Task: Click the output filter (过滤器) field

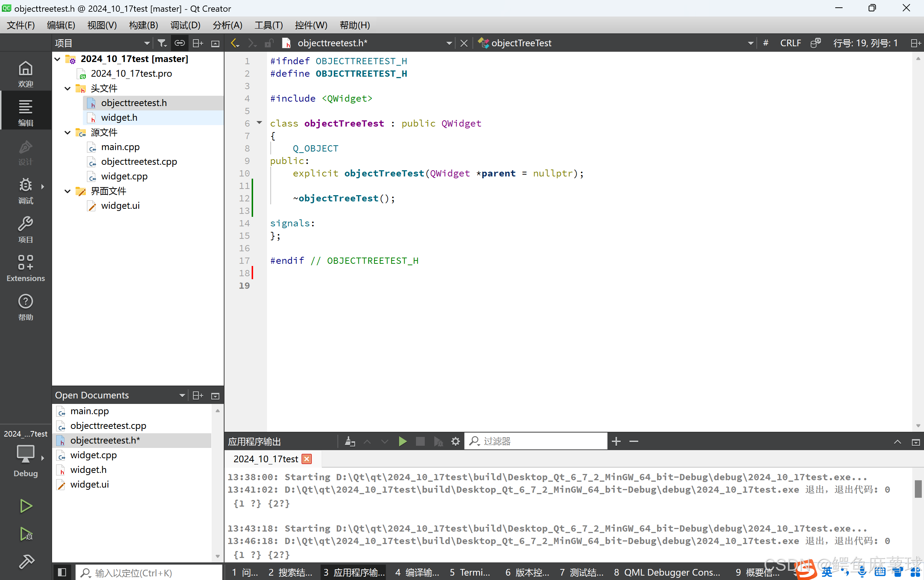Action: pos(536,442)
